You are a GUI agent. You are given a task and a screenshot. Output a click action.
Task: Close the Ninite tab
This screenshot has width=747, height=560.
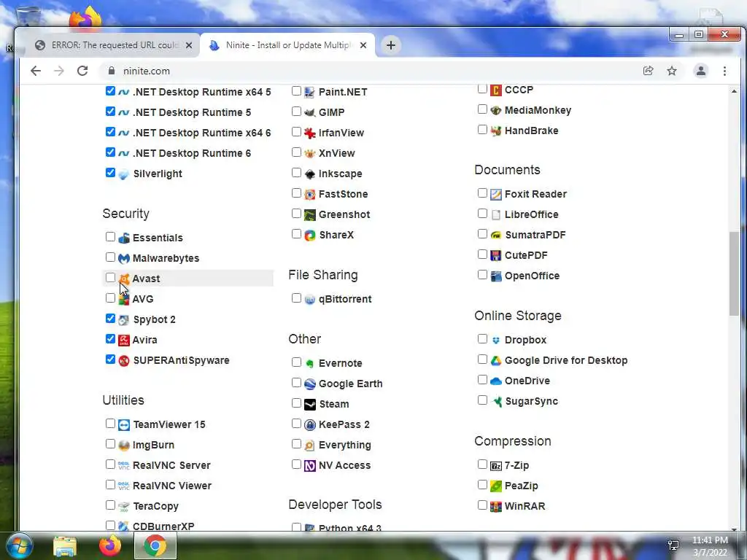(363, 45)
